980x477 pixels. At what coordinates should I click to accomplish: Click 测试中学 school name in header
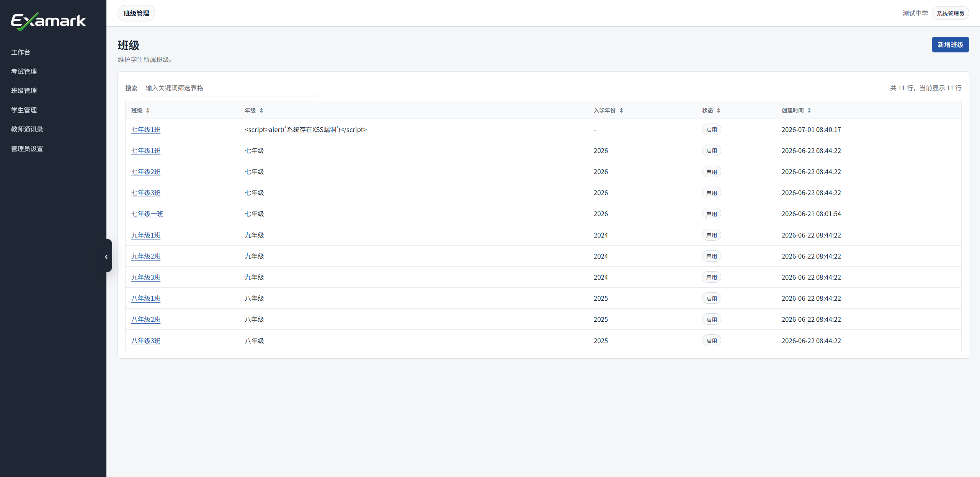tap(915, 13)
